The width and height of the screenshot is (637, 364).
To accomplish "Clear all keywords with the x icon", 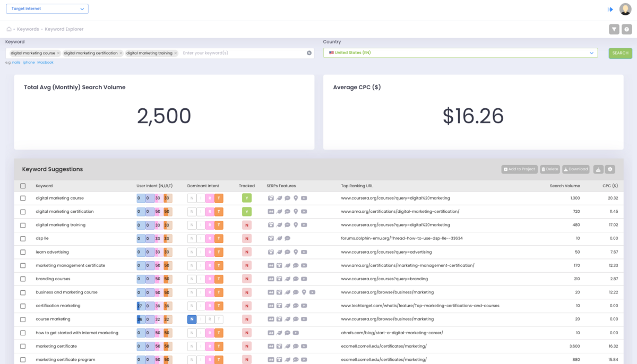I will [309, 53].
